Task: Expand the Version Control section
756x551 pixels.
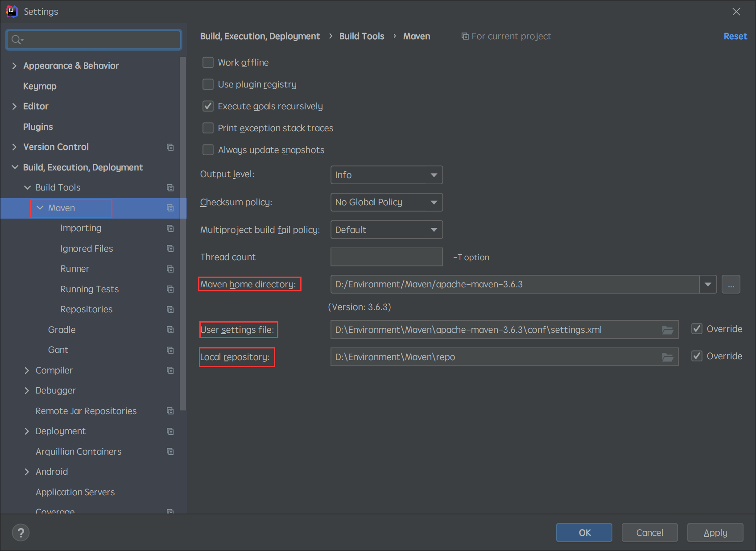Action: click(14, 147)
